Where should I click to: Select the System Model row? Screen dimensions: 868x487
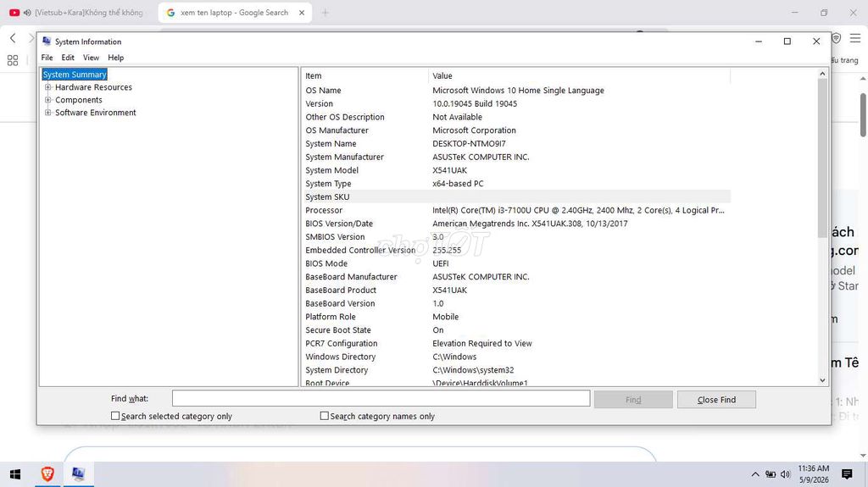(516, 170)
